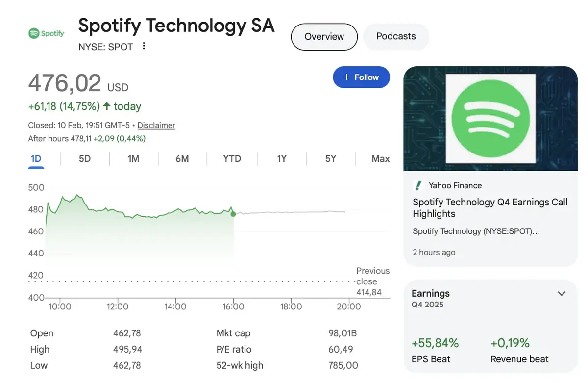The width and height of the screenshot is (588, 383).
Task: Click the green price marker on the chart
Action: pos(233,214)
